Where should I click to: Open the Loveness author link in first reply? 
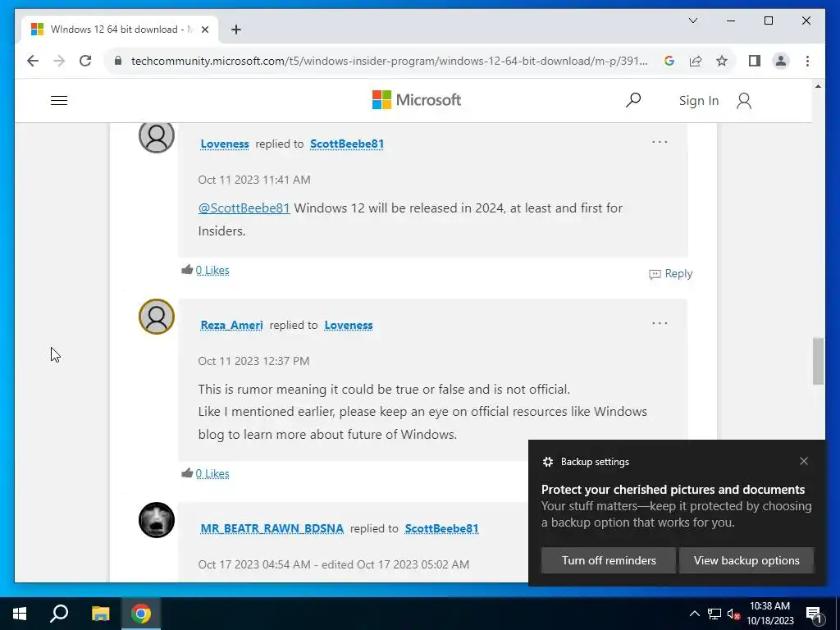click(x=225, y=144)
